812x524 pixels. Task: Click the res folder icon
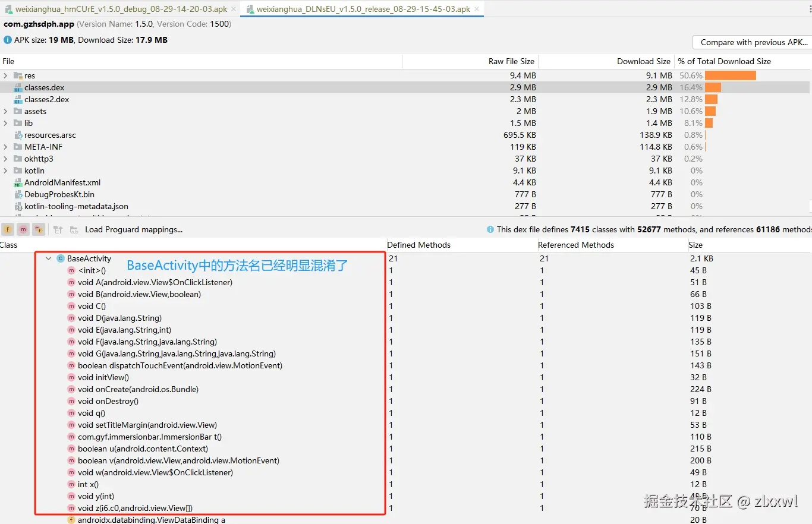point(18,75)
